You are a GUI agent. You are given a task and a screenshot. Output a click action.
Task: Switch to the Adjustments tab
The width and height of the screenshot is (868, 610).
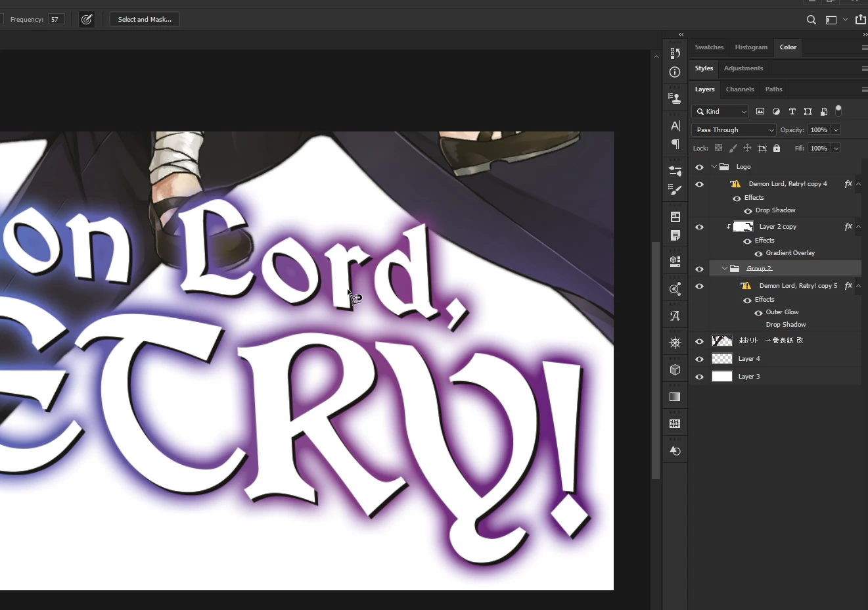[x=743, y=68]
